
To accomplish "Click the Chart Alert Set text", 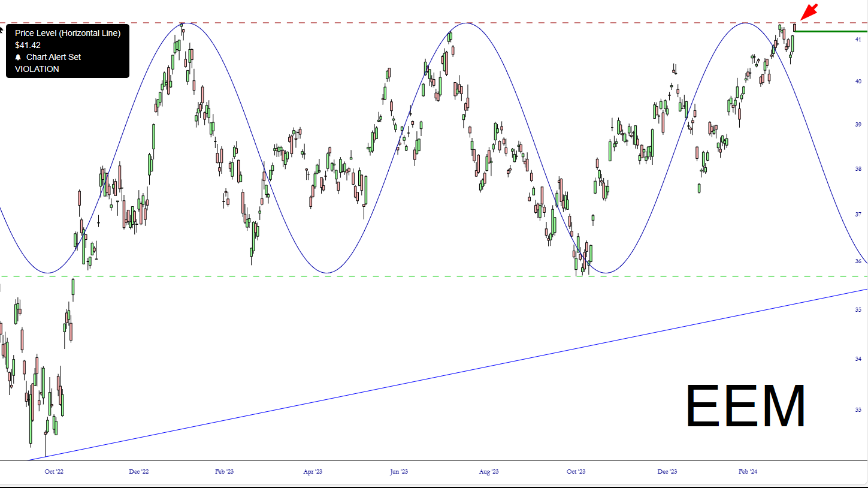I will pos(53,57).
